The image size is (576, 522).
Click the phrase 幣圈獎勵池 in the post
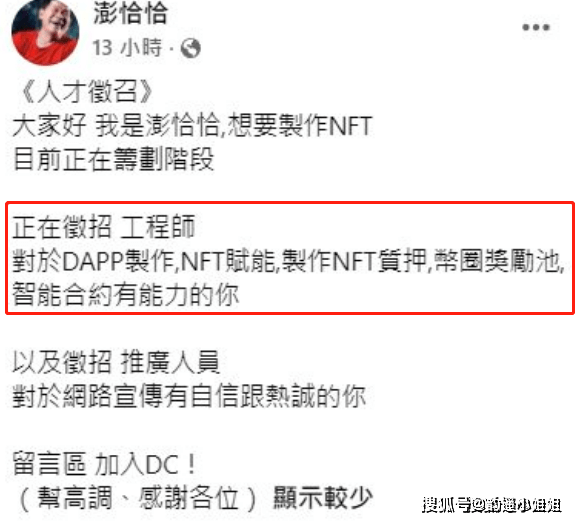click(497, 261)
